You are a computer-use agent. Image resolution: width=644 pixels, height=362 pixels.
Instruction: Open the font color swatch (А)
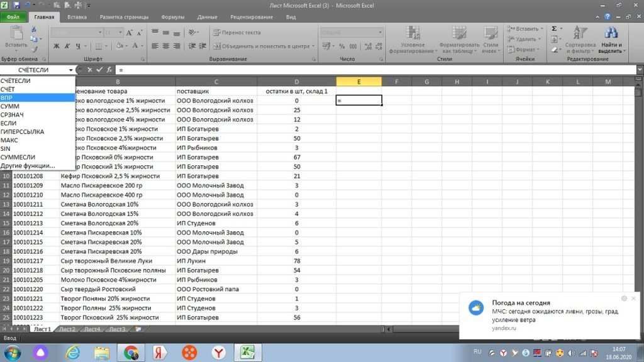[134, 47]
